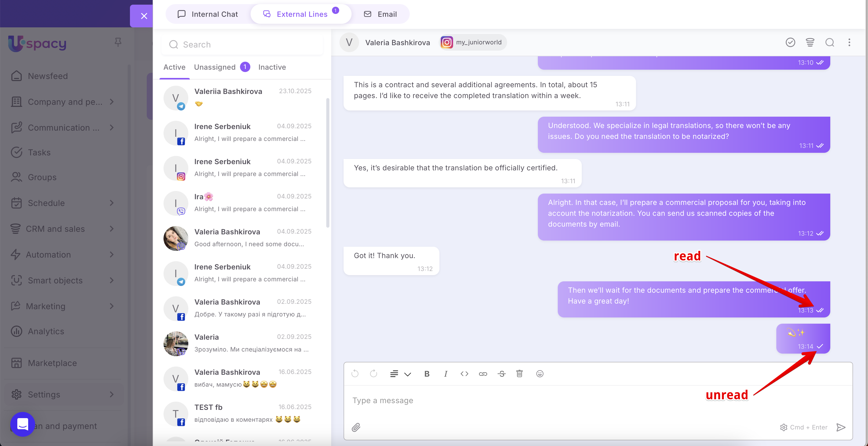868x446 pixels.
Task: Toggle strikethrough text formatting
Action: [x=501, y=374]
